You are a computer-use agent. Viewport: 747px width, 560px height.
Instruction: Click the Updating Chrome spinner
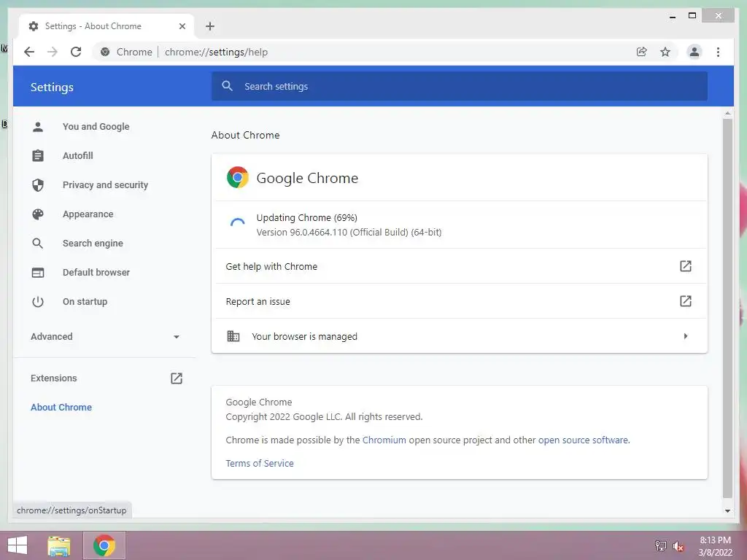[237, 224]
